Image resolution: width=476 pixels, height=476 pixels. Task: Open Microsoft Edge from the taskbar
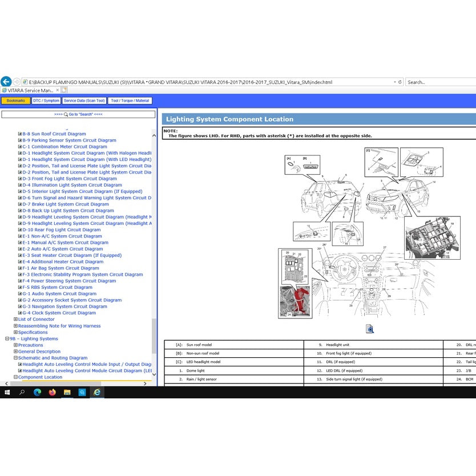[37, 392]
